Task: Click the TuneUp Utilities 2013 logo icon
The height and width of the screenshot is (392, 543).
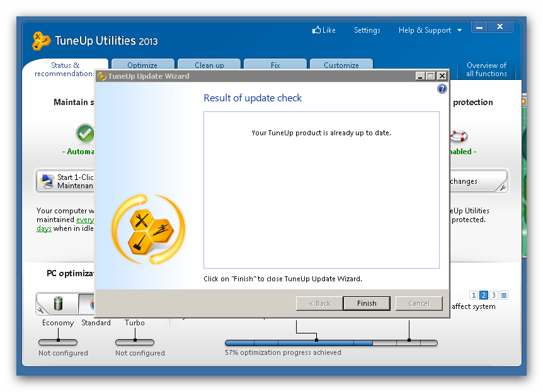Action: [x=41, y=41]
